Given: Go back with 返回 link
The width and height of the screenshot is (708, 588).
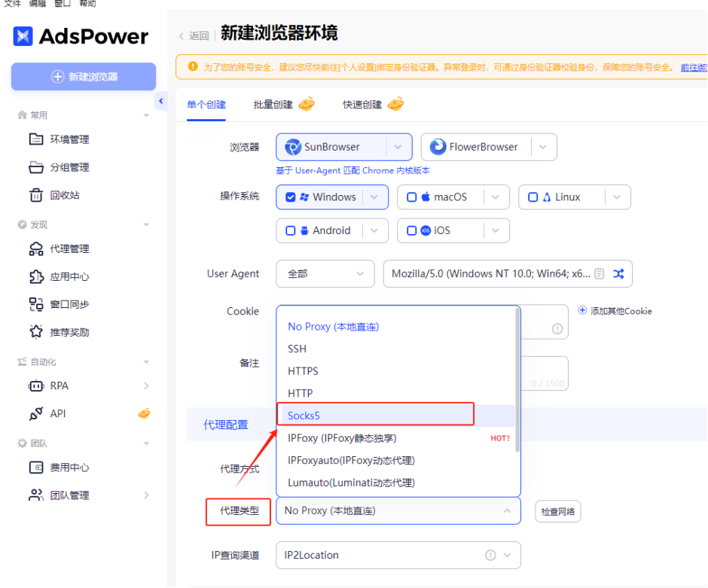Looking at the screenshot, I should point(194,35).
